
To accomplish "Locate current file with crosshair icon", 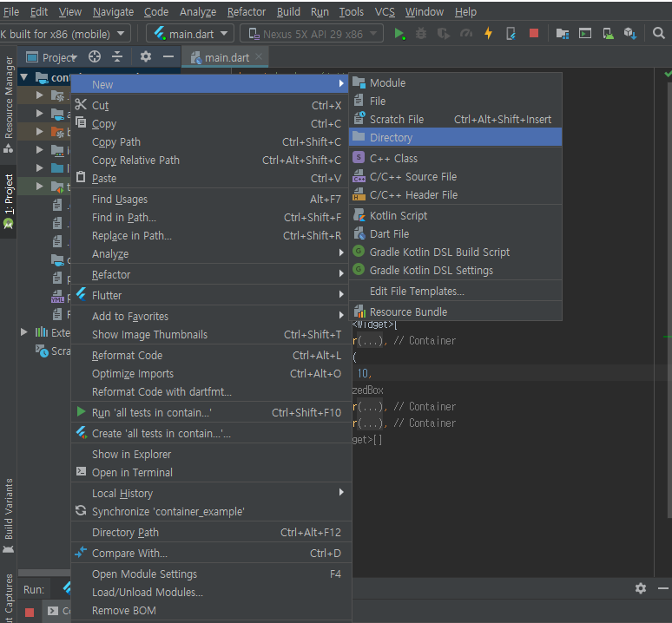I will click(x=95, y=56).
